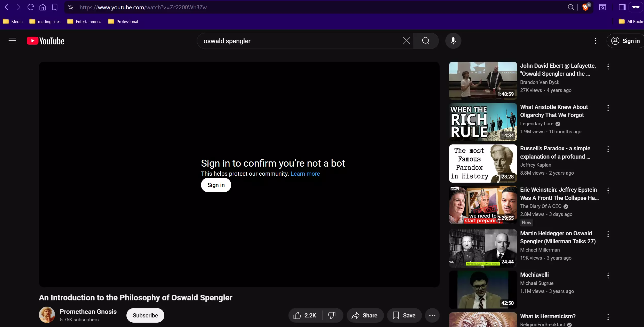Open Heidegger on Spengler thumbnail
This screenshot has width=644, height=327.
(483, 248)
